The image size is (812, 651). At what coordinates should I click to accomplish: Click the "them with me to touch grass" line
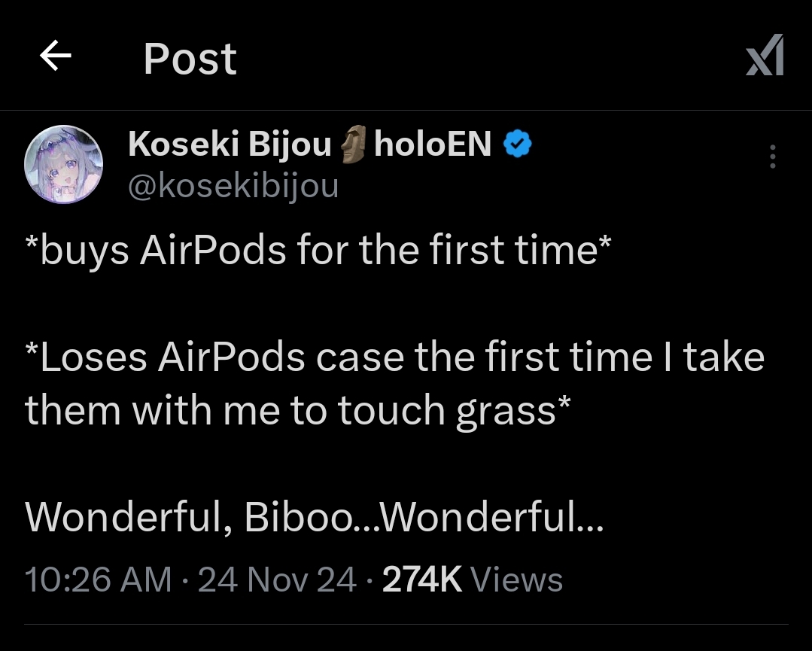(x=297, y=411)
